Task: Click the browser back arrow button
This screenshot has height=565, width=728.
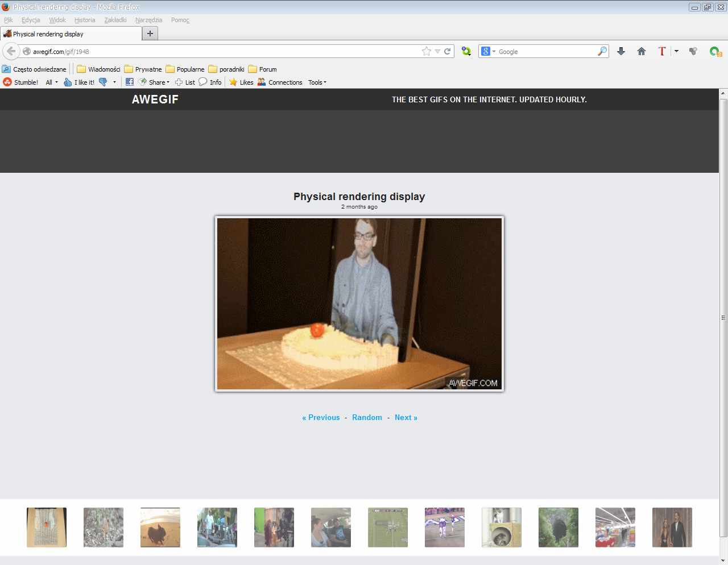Action: [x=11, y=51]
